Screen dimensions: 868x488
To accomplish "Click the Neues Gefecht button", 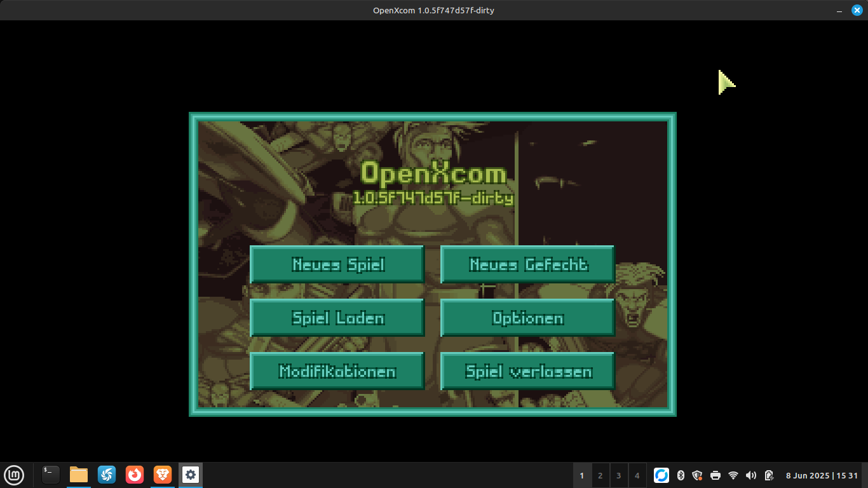I will (x=528, y=264).
